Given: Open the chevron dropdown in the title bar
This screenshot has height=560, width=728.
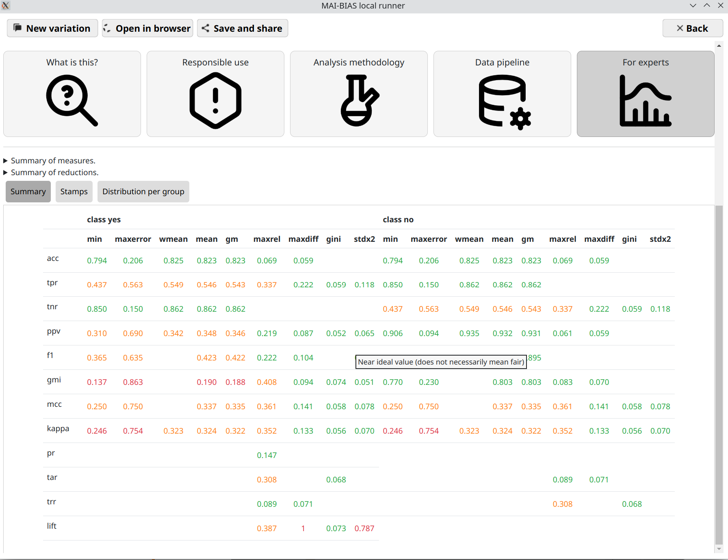Looking at the screenshot, I should click(693, 6).
